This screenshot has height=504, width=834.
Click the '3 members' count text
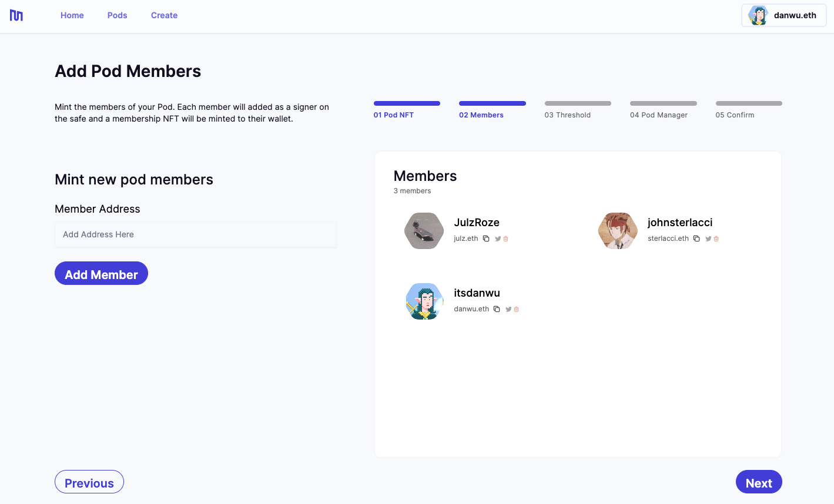[412, 191]
